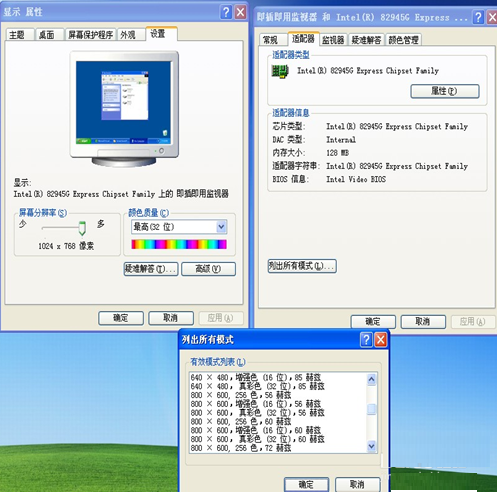Switch to the 监视器 tab

[333, 40]
